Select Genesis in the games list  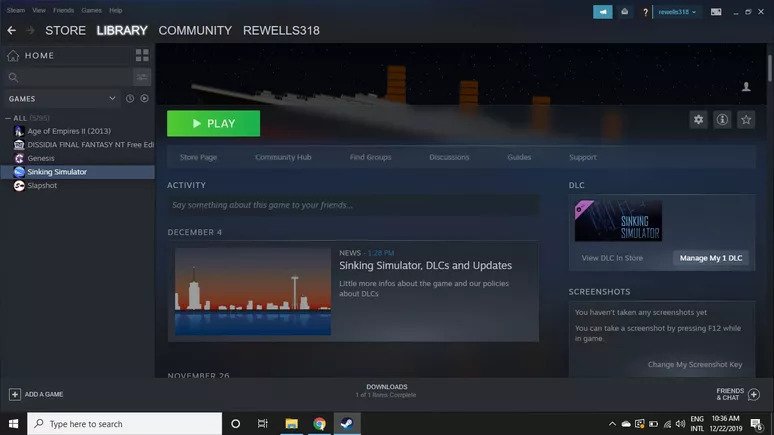point(41,158)
